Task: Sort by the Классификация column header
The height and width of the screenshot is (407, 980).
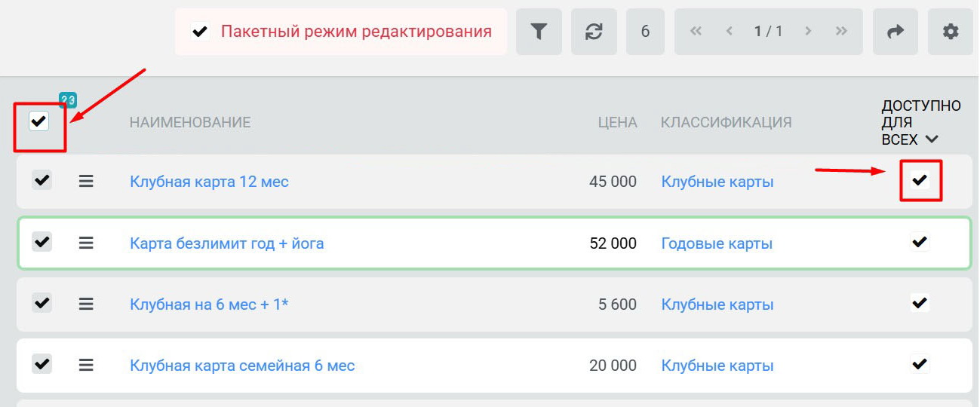Action: (x=727, y=122)
